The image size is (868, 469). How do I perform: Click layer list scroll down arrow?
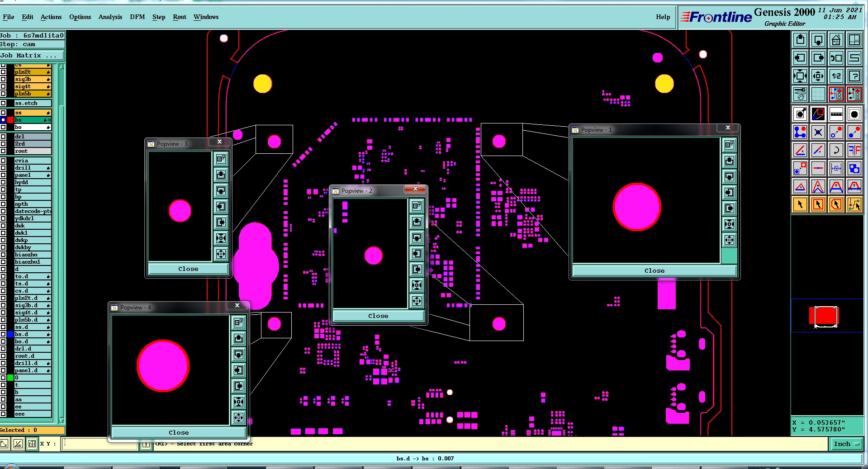tap(62, 420)
